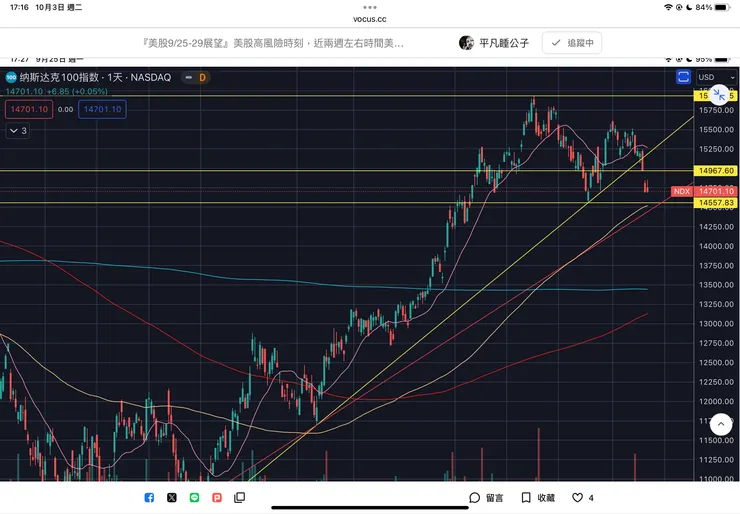Screen dimensions: 740x514
Task: Tap the scroll-to-top arrow button
Action: coord(721,424)
